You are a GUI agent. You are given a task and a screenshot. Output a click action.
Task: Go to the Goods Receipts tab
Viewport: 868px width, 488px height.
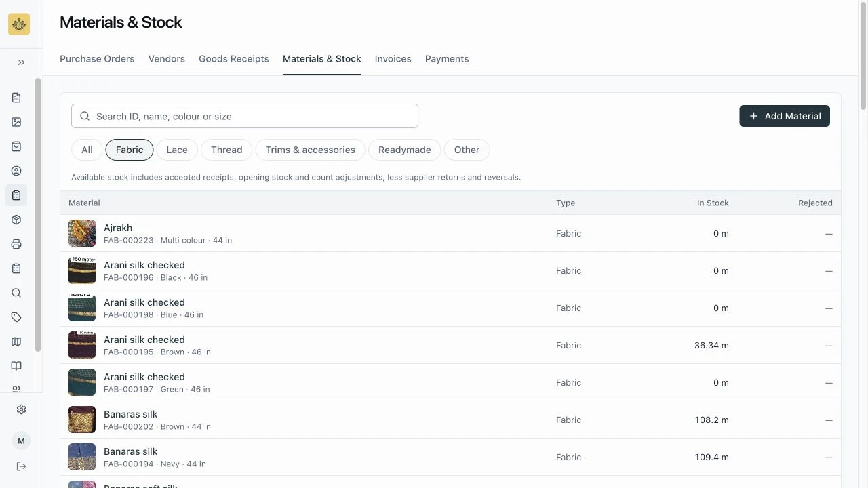click(234, 59)
